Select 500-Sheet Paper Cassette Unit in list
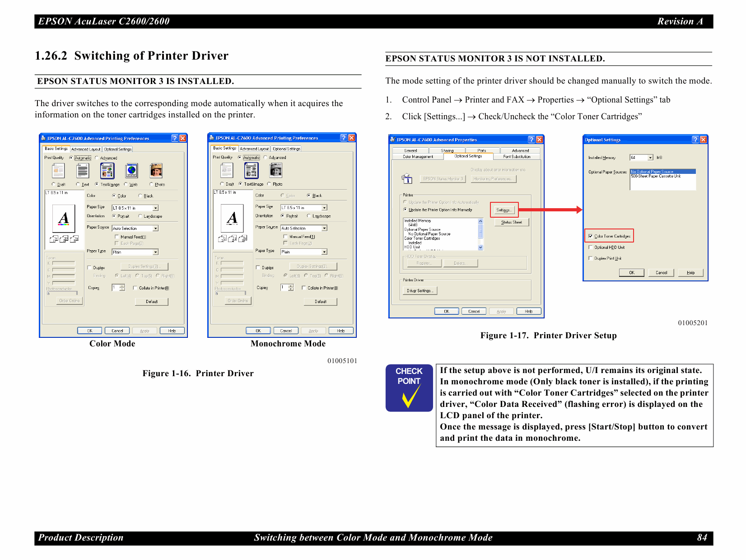This screenshot has width=746, height=560. coord(656,176)
